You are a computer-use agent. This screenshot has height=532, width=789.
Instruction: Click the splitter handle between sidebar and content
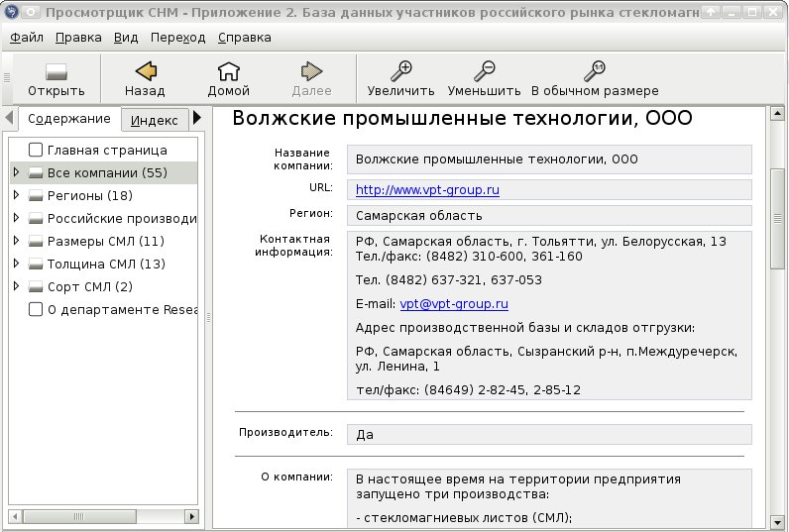[x=208, y=317]
